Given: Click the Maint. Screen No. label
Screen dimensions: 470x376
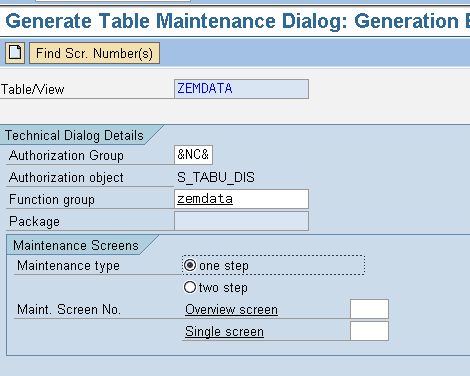Looking at the screenshot, I should coord(69,309).
